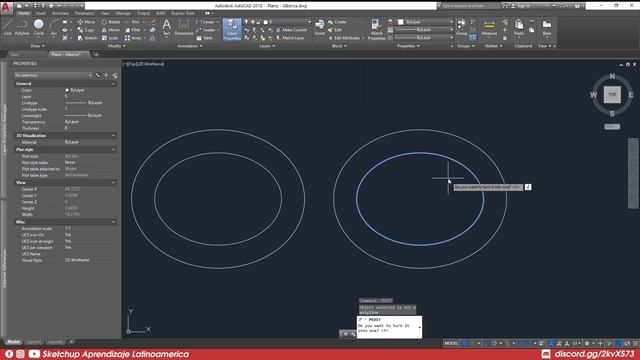
Task: Click the Paste clipboard tool
Action: 519,28
